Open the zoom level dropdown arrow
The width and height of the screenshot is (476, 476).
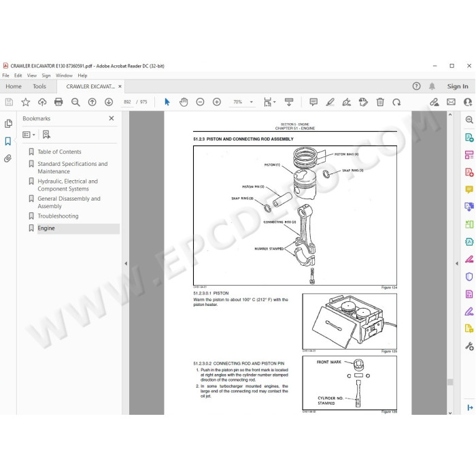pyautogui.click(x=252, y=102)
